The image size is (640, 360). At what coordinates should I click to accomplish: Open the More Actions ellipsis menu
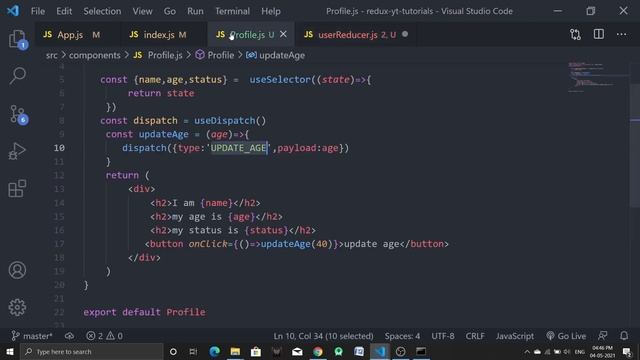(x=621, y=34)
